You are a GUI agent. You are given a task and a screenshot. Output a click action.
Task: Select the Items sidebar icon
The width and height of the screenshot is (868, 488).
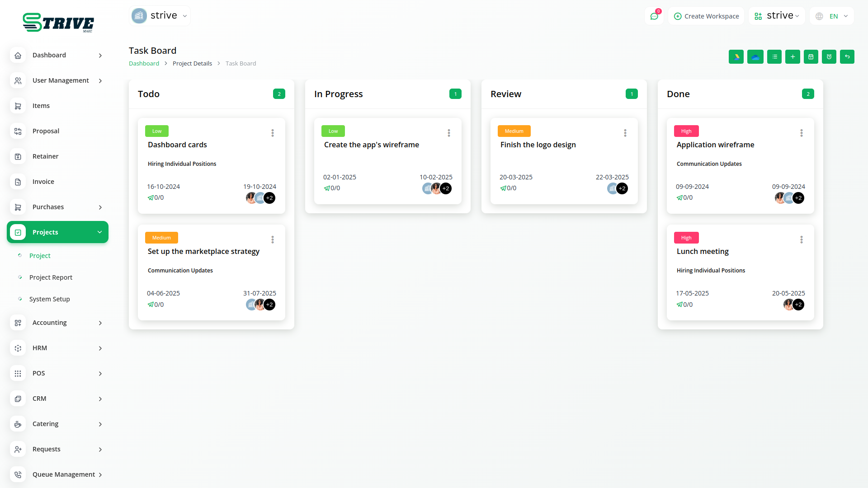18,106
